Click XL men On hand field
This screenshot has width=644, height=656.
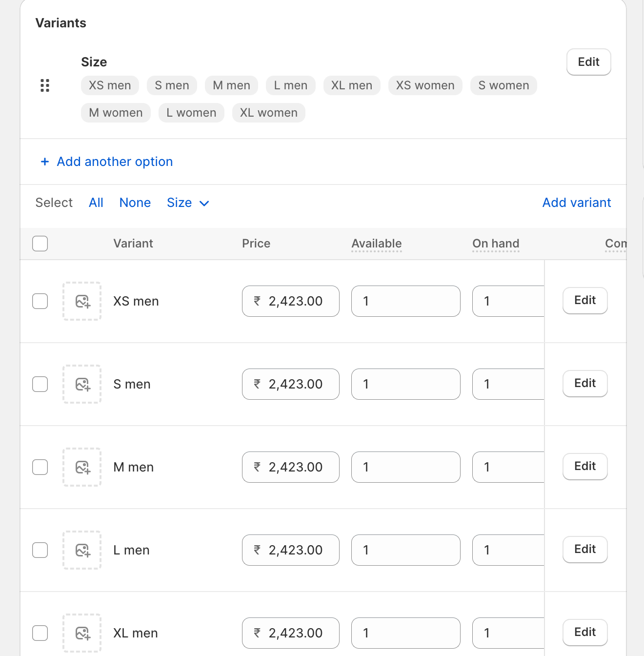click(x=508, y=633)
